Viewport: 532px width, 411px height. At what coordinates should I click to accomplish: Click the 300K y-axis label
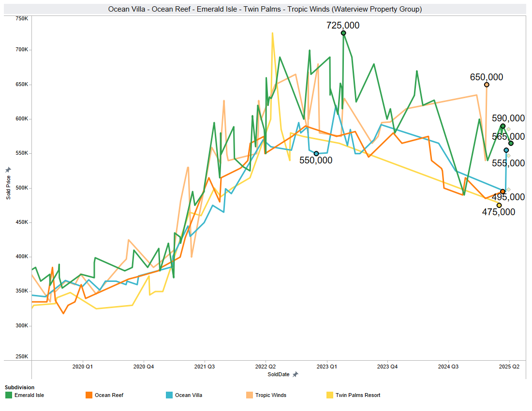coord(22,325)
